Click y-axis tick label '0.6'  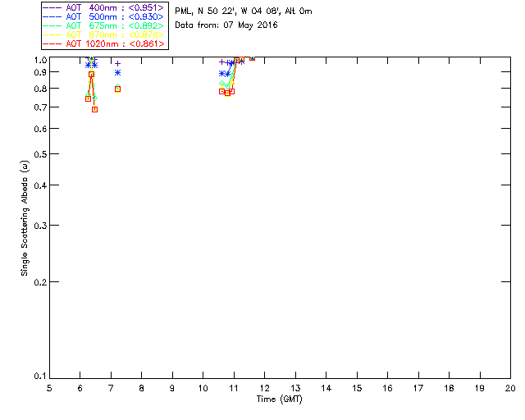[x=40, y=129]
